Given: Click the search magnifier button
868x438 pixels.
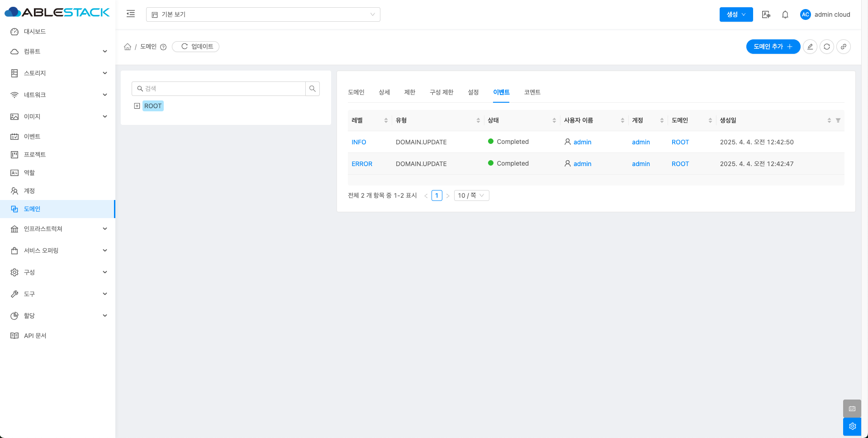Looking at the screenshot, I should tap(313, 89).
